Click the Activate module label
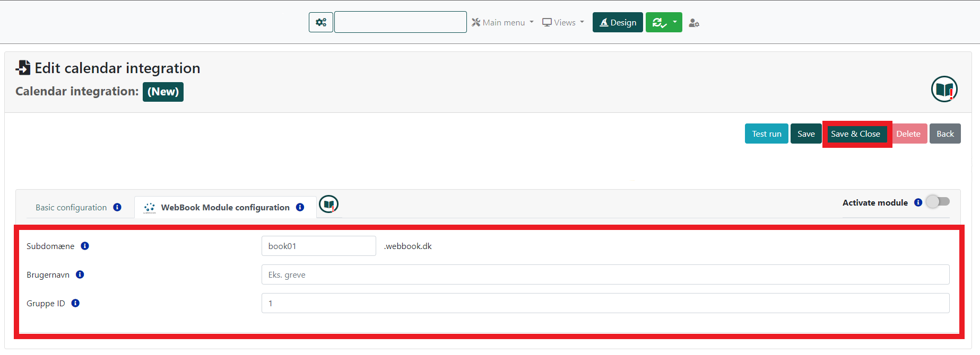Screen dimensions: 980x355 pos(875,202)
